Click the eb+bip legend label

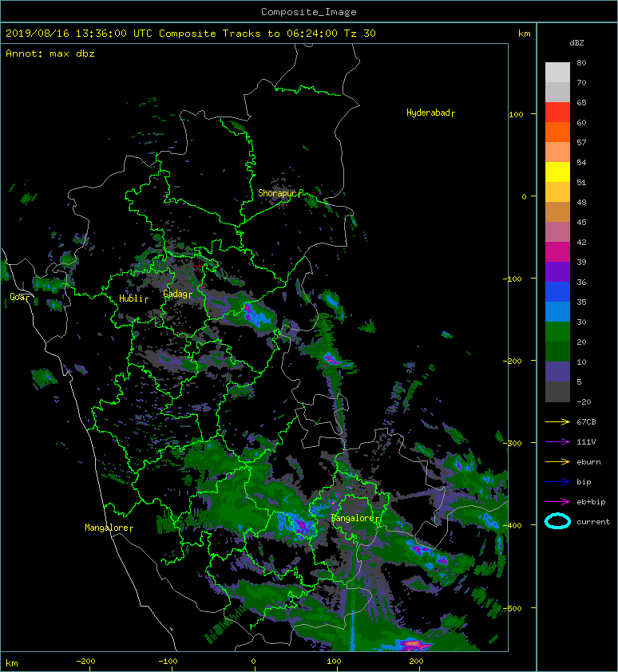pos(592,502)
